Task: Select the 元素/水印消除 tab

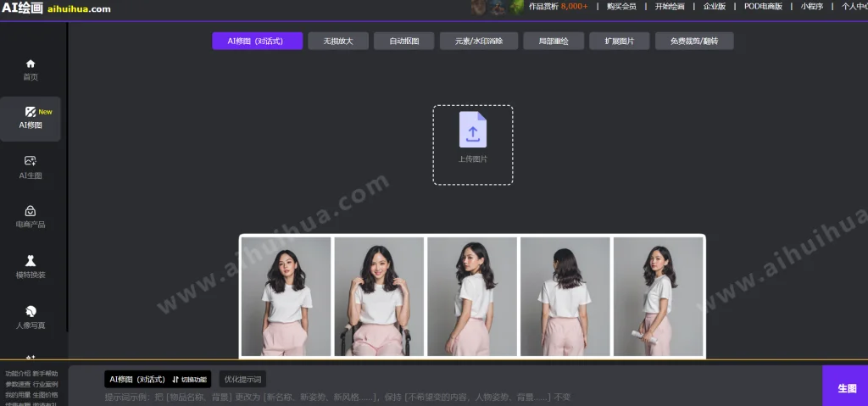Action: click(x=479, y=41)
